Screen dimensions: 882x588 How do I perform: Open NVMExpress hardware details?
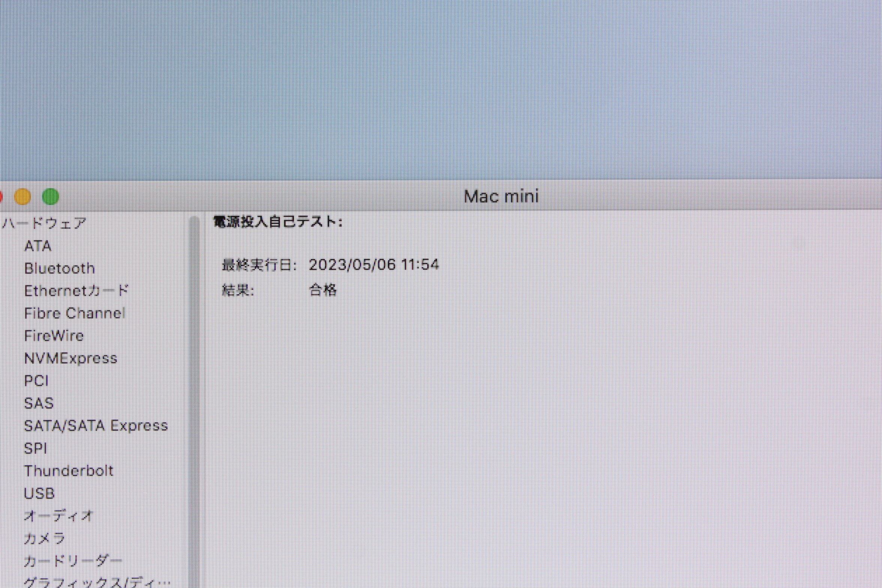pos(70,358)
